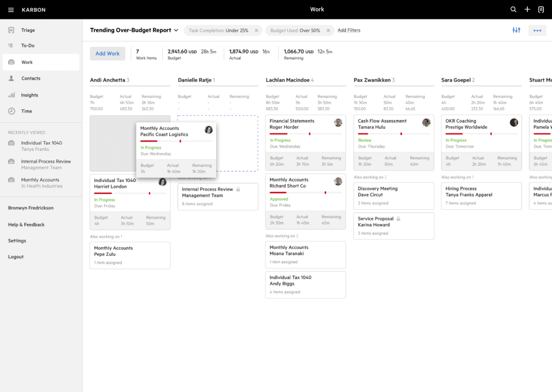Open Contacts from the sidebar
Image resolution: width=552 pixels, height=392 pixels.
41,79
